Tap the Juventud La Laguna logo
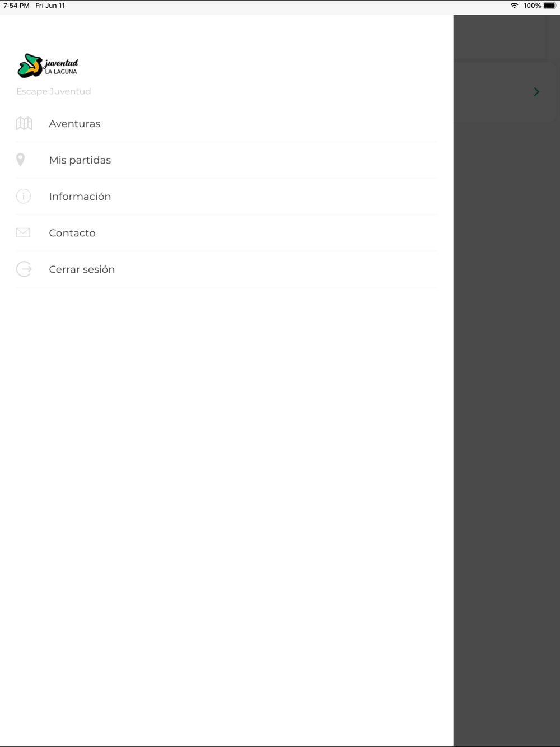 (48, 66)
